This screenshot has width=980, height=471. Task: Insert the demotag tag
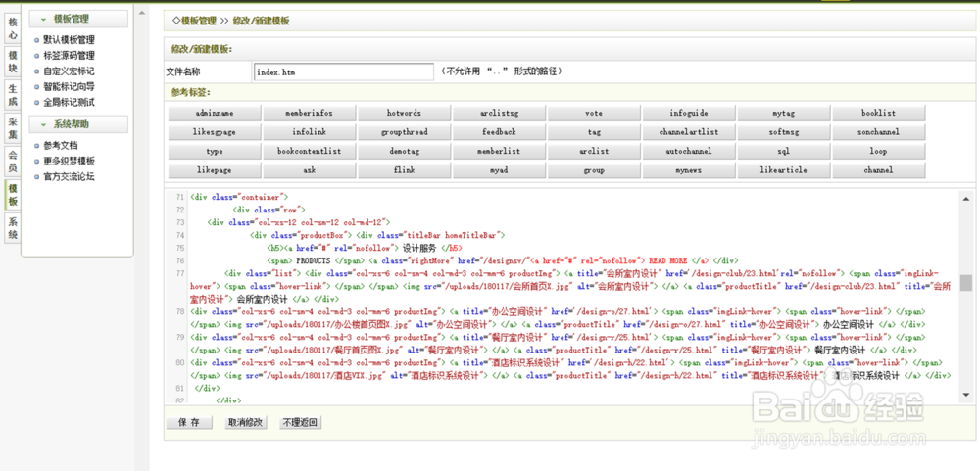405,151
